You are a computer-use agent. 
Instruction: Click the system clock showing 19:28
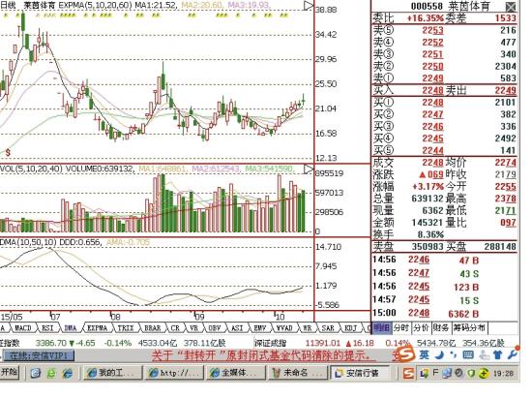(503, 374)
